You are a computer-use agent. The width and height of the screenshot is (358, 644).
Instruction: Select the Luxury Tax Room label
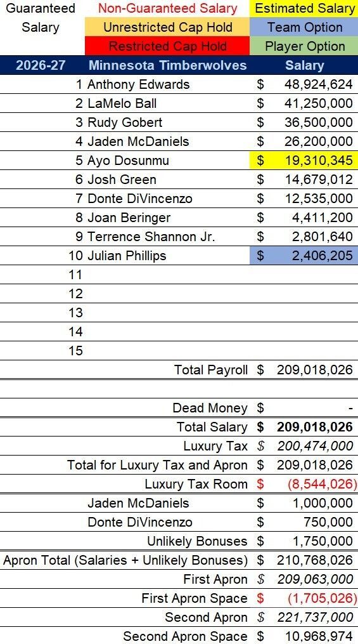click(x=196, y=484)
